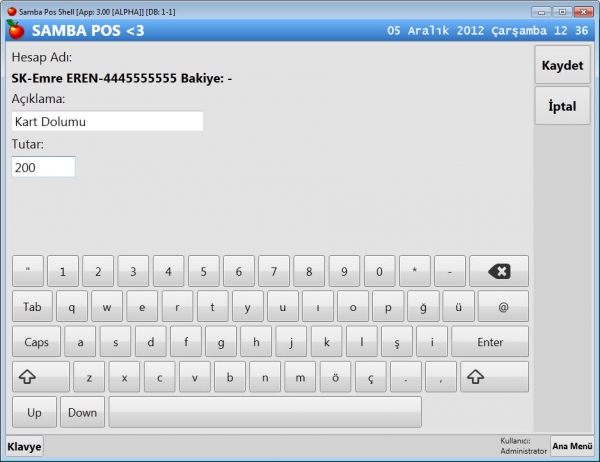Tap the Down key
This screenshot has width=600, height=462.
click(82, 412)
